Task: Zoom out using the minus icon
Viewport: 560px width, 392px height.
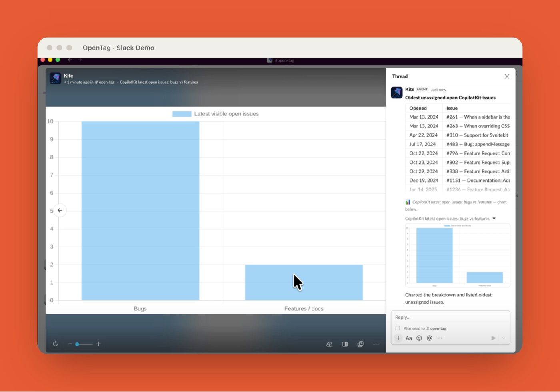Action: coord(69,344)
